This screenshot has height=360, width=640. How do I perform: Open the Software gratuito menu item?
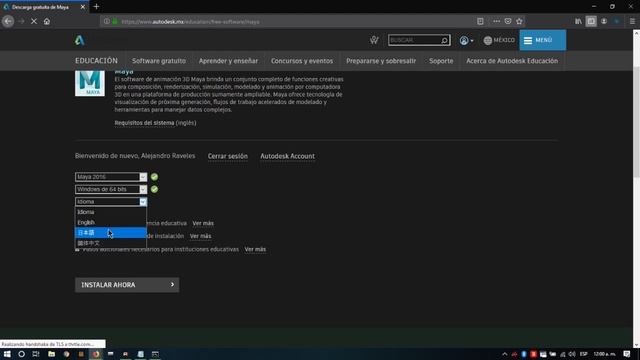(159, 61)
